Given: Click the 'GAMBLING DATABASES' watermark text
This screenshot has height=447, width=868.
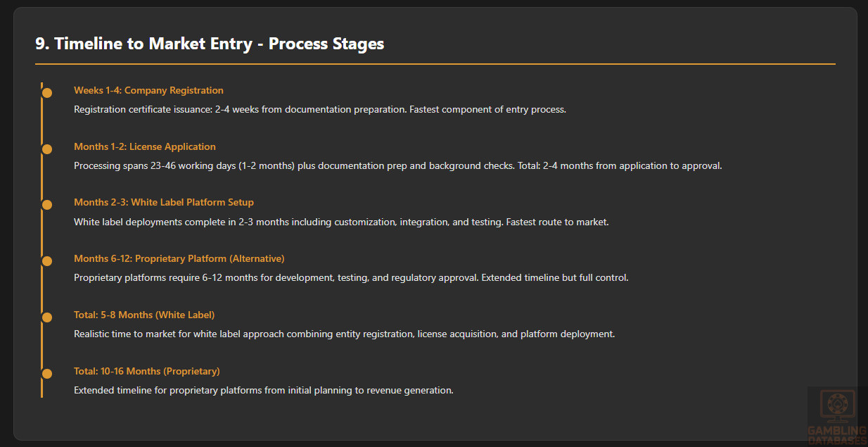Looking at the screenshot, I should [x=837, y=435].
